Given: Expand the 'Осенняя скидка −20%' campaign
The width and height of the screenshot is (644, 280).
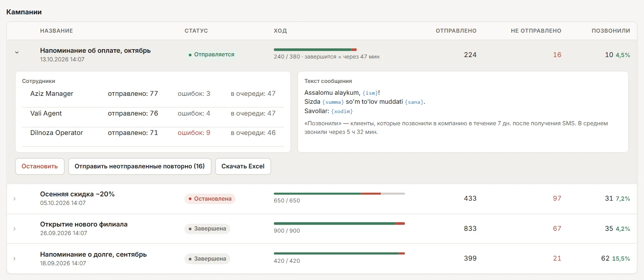Looking at the screenshot, I should pyautogui.click(x=14, y=199).
